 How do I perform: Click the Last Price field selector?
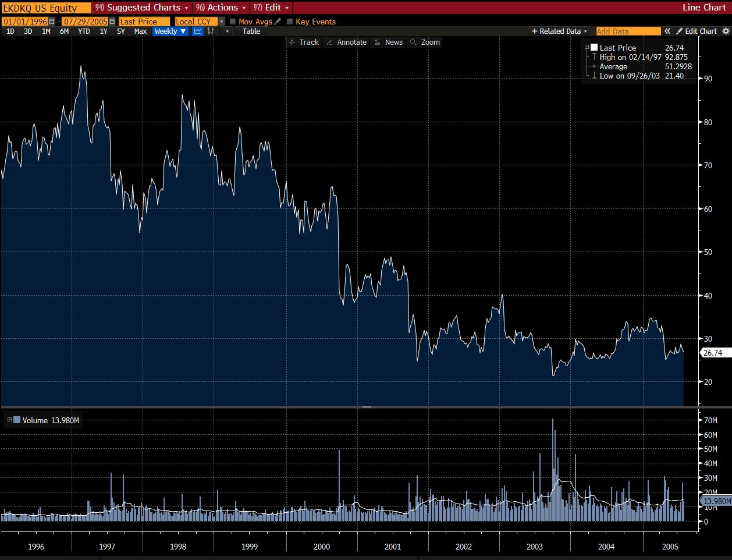[144, 22]
